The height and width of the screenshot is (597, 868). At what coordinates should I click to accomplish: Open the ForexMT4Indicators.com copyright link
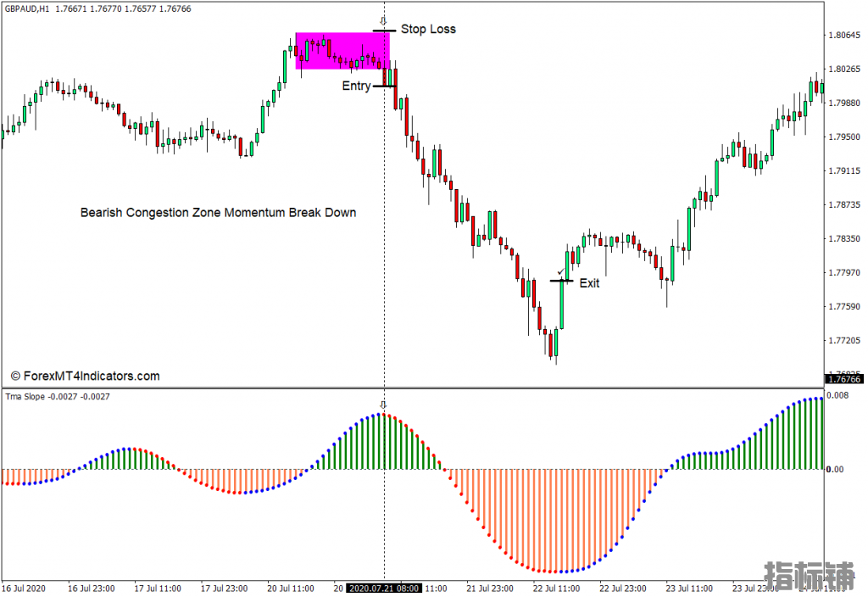click(x=86, y=376)
